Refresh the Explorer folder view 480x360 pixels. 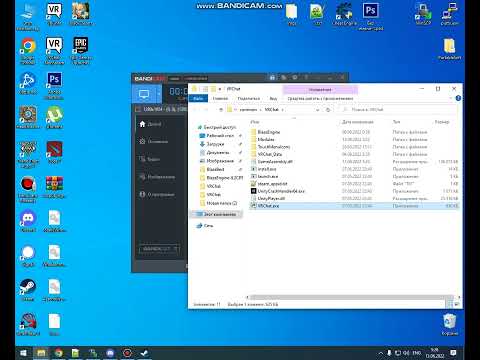[x=328, y=109]
